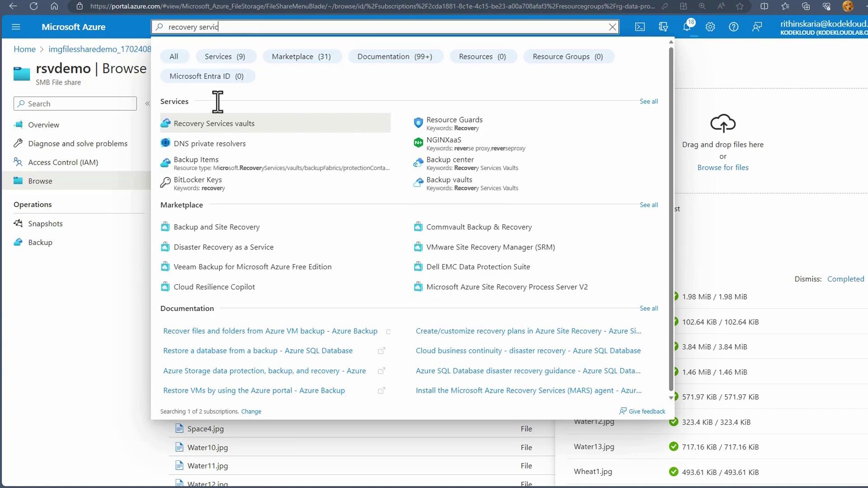The height and width of the screenshot is (488, 868).
Task: Change the subscriptions being searched
Action: pos(251,411)
